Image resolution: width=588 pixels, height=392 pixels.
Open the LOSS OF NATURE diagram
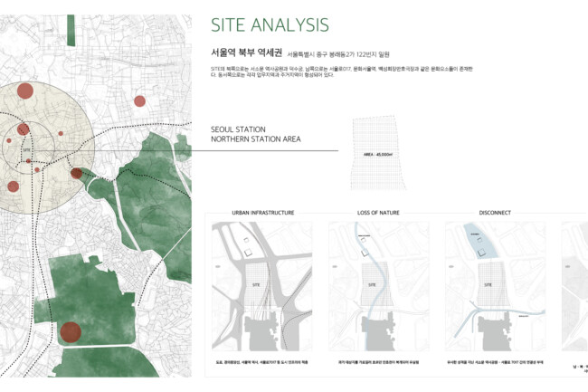[x=379, y=288]
